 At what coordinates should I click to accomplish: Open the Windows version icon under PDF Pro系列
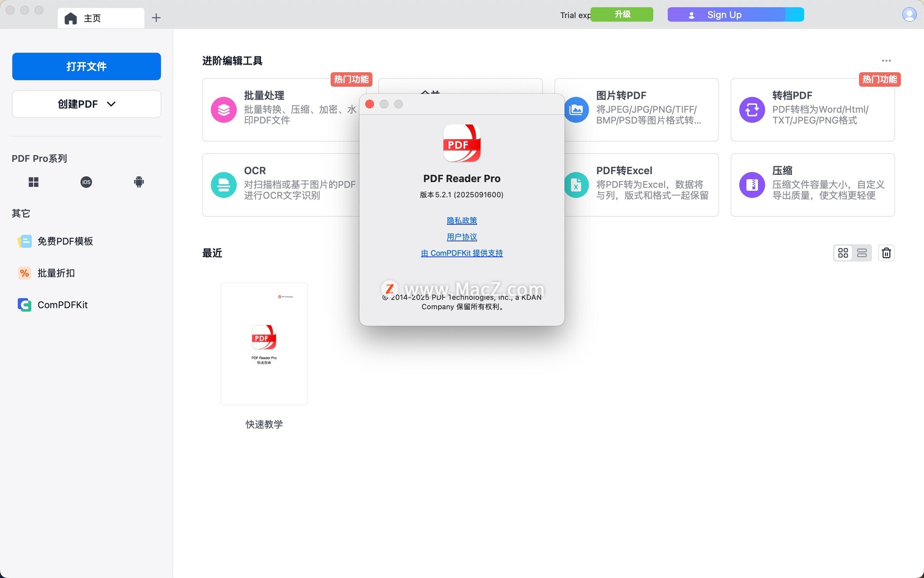pos(33,182)
